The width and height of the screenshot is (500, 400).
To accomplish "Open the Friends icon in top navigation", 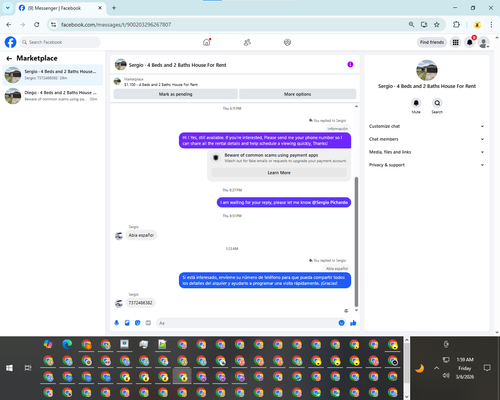I will 247,42.
